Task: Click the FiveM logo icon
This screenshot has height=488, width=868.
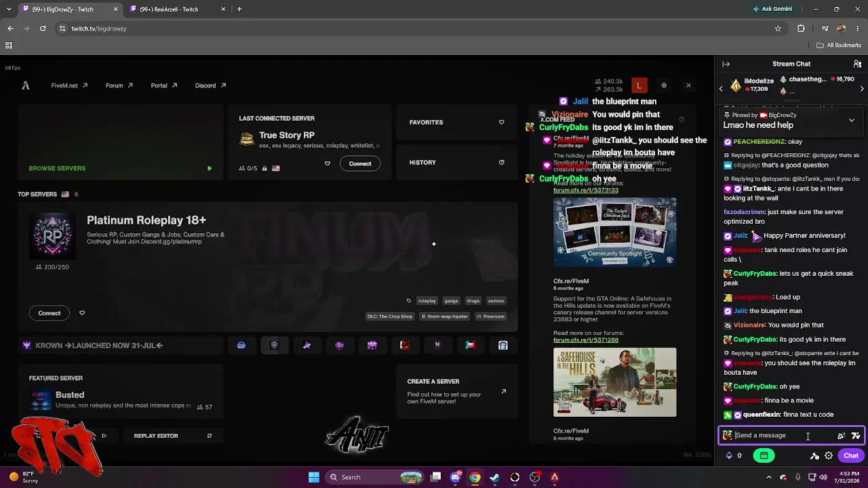Action: (26, 85)
